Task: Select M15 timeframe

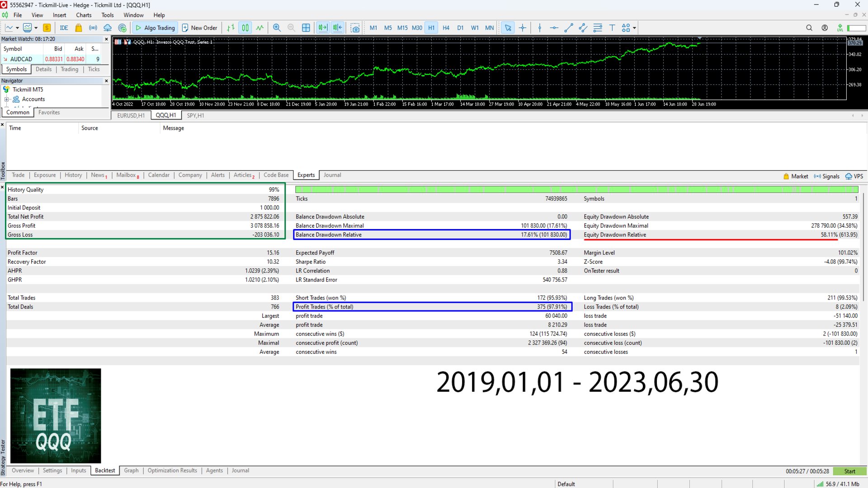Action: point(402,28)
